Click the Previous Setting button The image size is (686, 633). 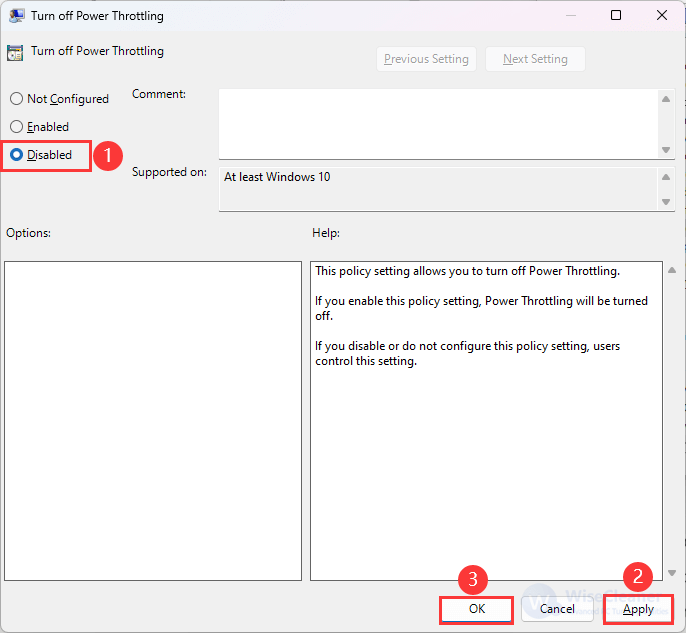[426, 59]
